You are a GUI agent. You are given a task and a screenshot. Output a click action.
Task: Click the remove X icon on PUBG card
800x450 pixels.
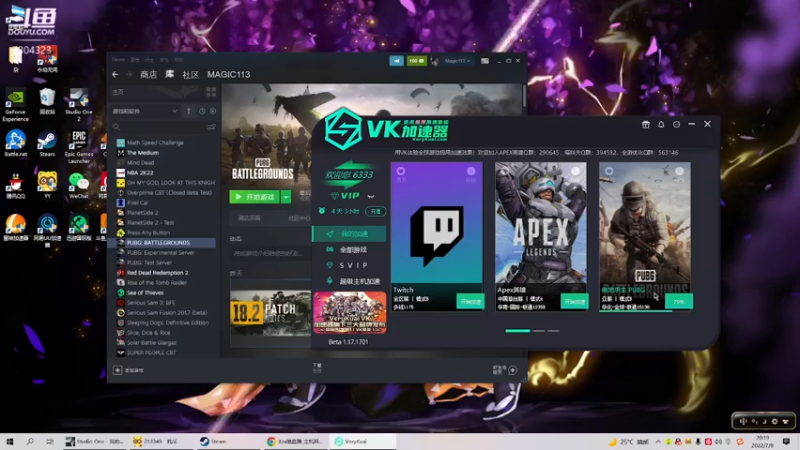(x=680, y=171)
